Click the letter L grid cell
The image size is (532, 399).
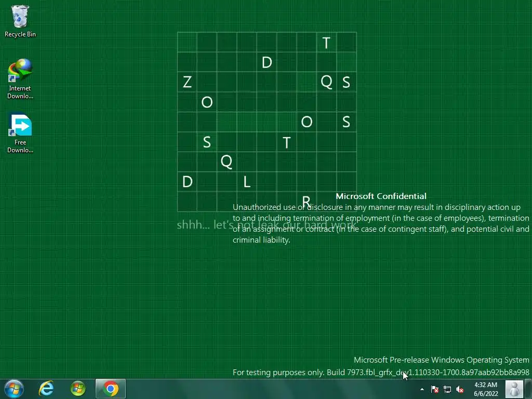tap(247, 182)
